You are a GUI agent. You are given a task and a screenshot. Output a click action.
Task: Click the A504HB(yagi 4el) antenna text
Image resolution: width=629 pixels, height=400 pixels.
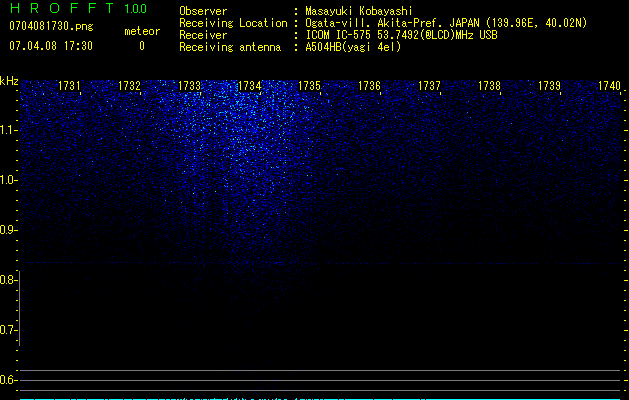point(353,47)
